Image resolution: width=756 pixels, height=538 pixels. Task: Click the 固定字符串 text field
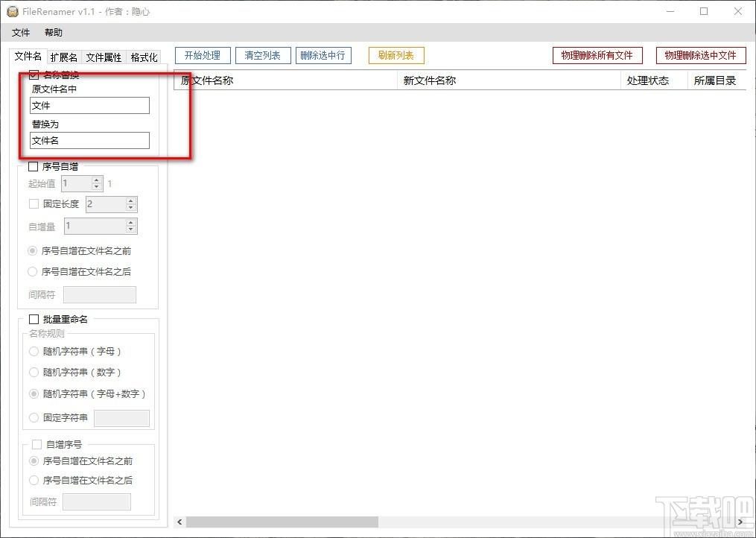point(121,418)
